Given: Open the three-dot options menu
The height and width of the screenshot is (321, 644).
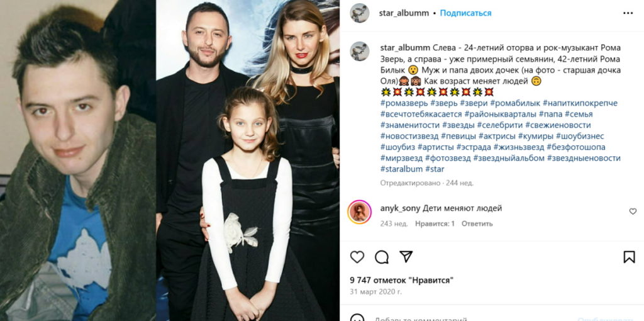Looking at the screenshot, I should [x=628, y=13].
